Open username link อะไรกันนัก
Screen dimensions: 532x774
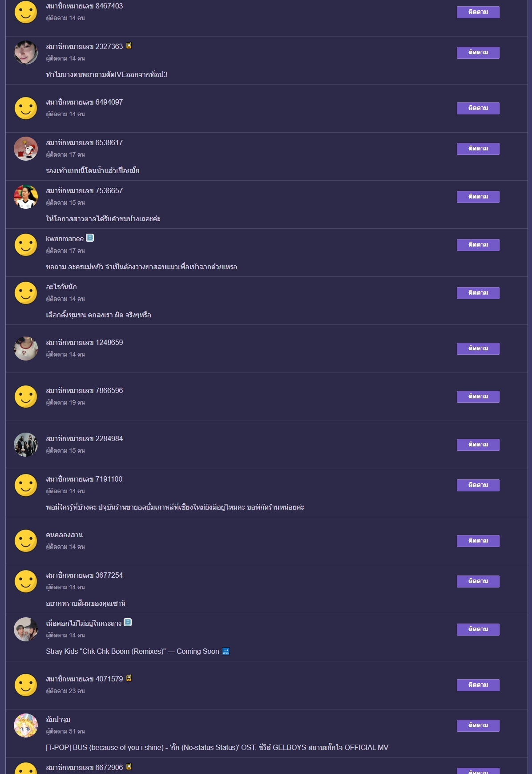61,287
